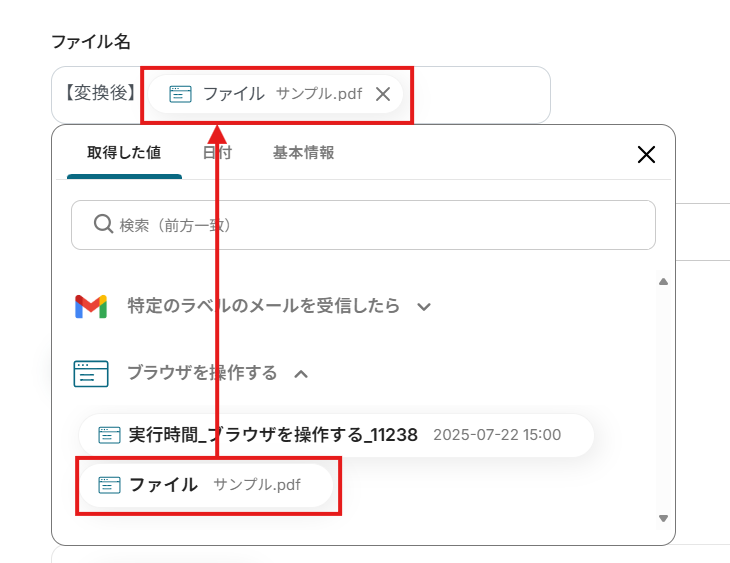Viewport: 730px width, 563px height.
Task: Expand 特定のラベルのメールを受信したら section
Action: coord(424,307)
